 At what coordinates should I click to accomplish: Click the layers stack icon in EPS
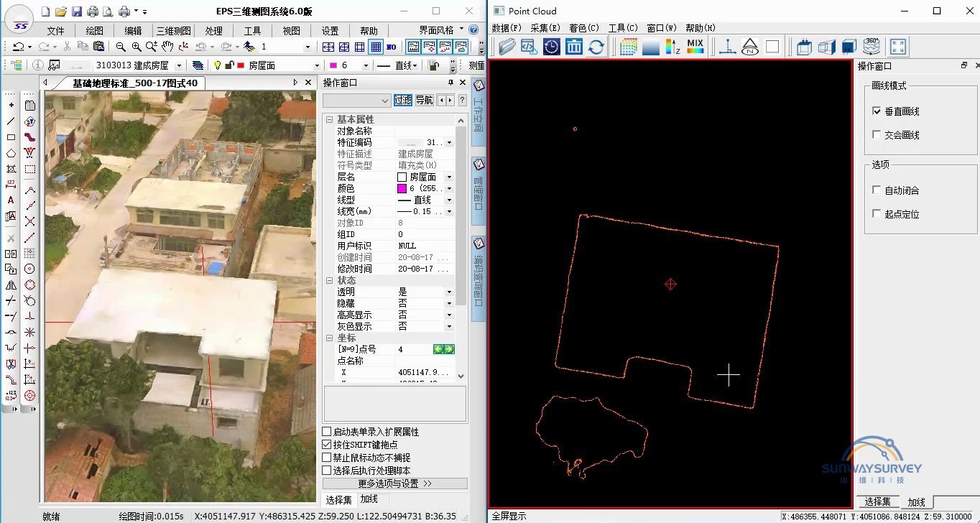tap(198, 65)
